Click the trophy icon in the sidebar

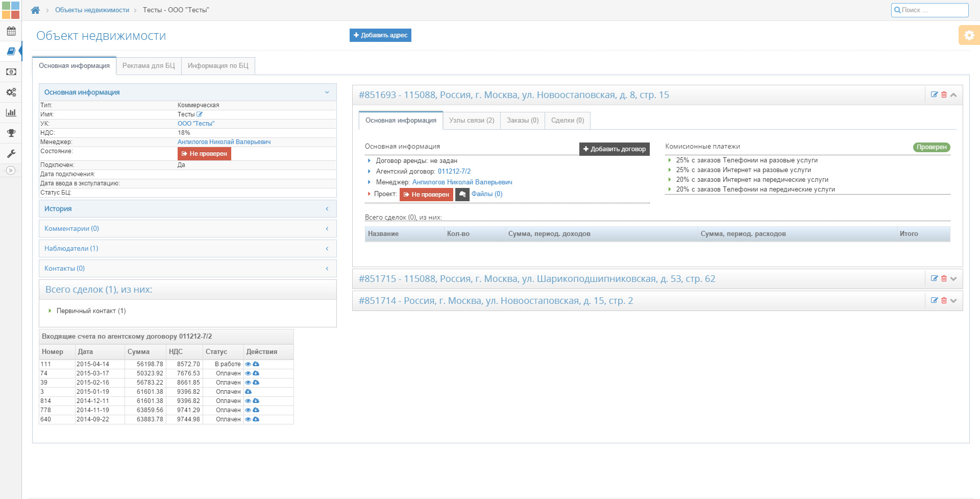(11, 133)
